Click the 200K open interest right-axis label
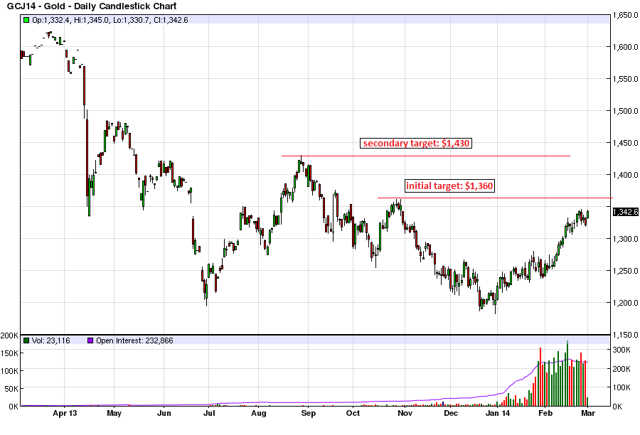This screenshot has width=640, height=435. tap(622, 368)
